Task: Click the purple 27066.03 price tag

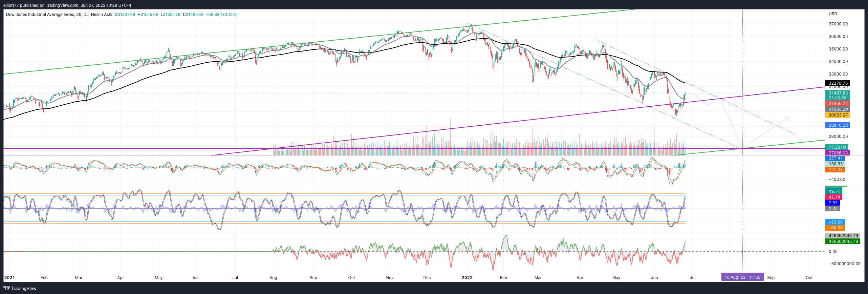Action: coord(838,153)
